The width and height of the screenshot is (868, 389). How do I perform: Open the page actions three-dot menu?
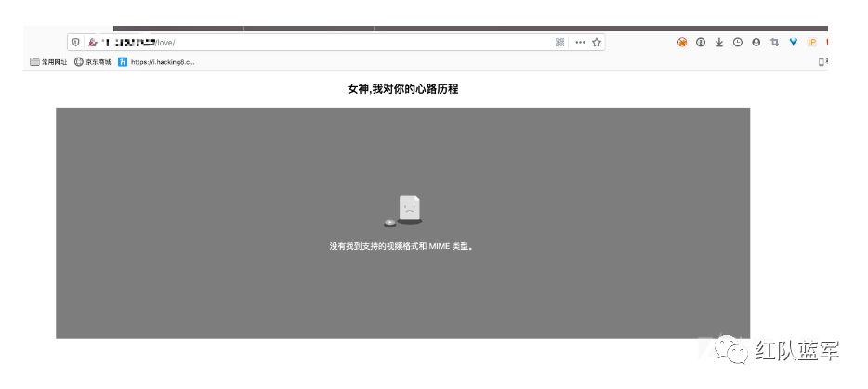(580, 43)
